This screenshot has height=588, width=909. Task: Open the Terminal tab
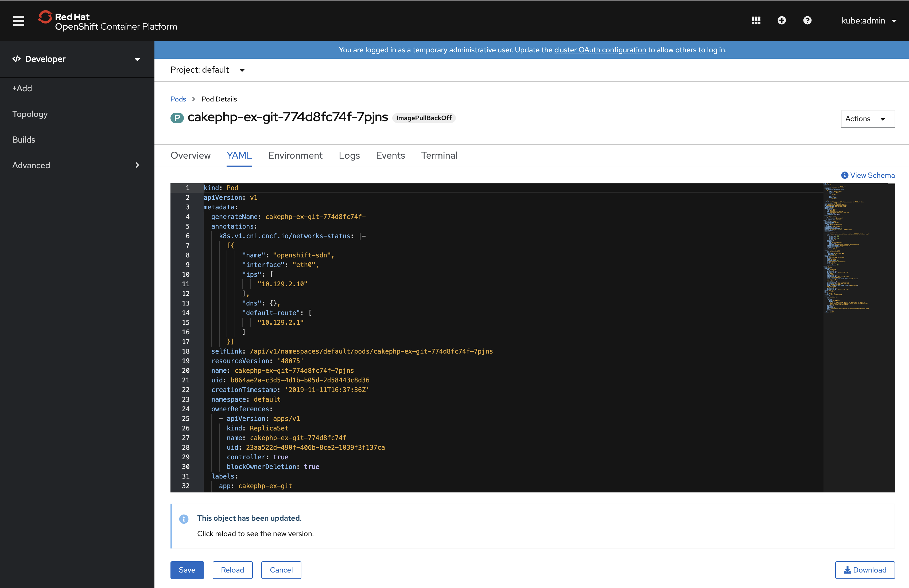tap(439, 155)
